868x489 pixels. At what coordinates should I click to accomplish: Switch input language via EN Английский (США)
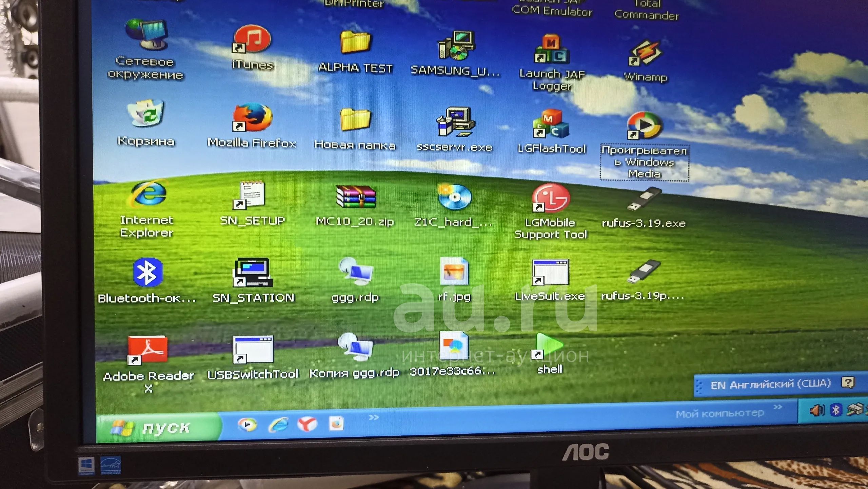[x=770, y=384]
